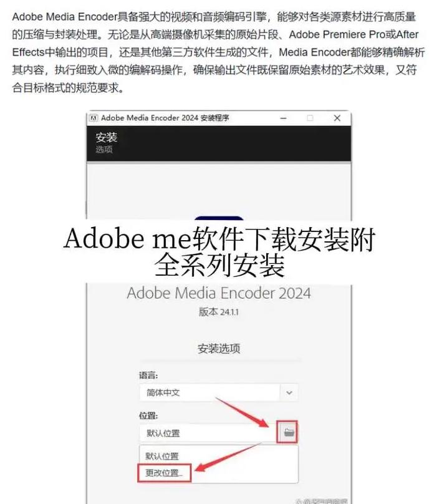
Task: Click the installer window title text
Action: click(x=165, y=118)
